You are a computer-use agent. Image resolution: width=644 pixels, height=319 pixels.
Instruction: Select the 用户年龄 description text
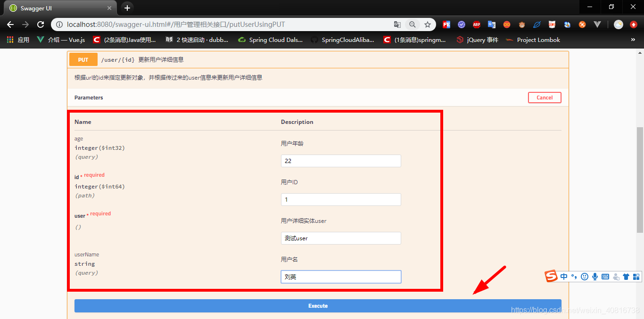coord(292,143)
